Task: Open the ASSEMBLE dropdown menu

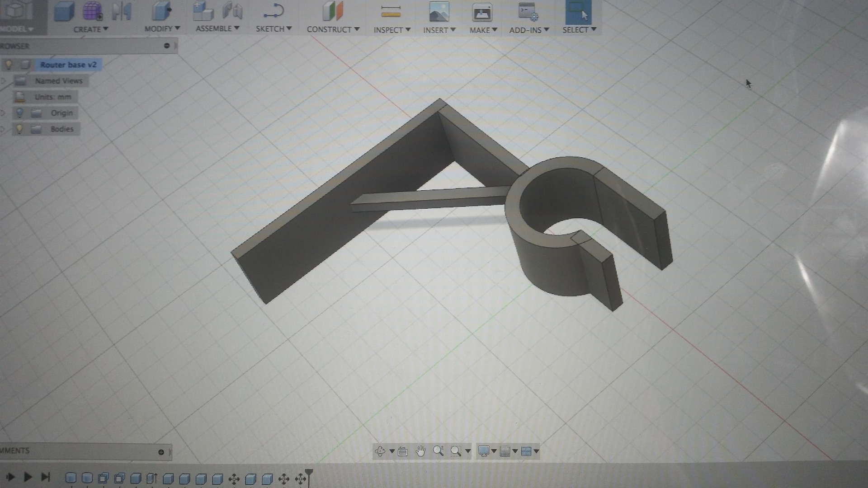Action: tap(217, 28)
